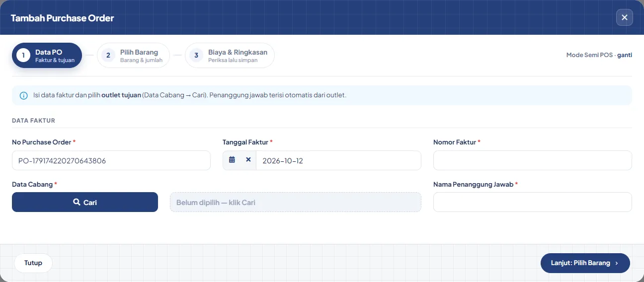
Task: Click the Data Cabang label
Action: pos(32,184)
